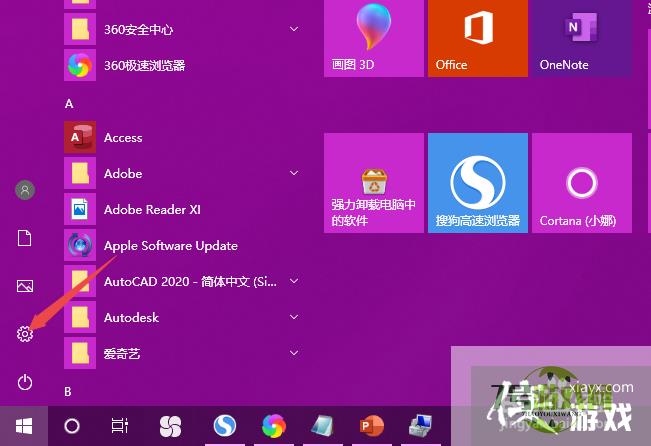The height and width of the screenshot is (446, 651).
Task: Open the 360安全中心 folder entry
Action: [x=183, y=29]
